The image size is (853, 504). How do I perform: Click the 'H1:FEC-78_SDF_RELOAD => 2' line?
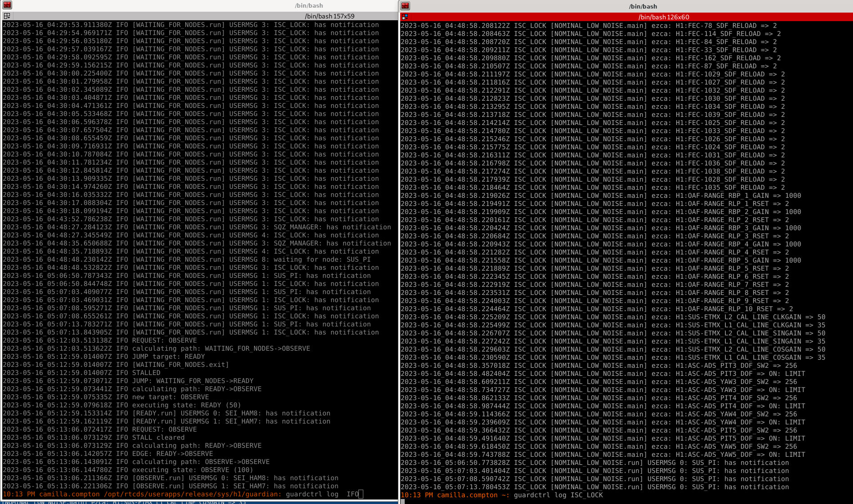pos(589,26)
